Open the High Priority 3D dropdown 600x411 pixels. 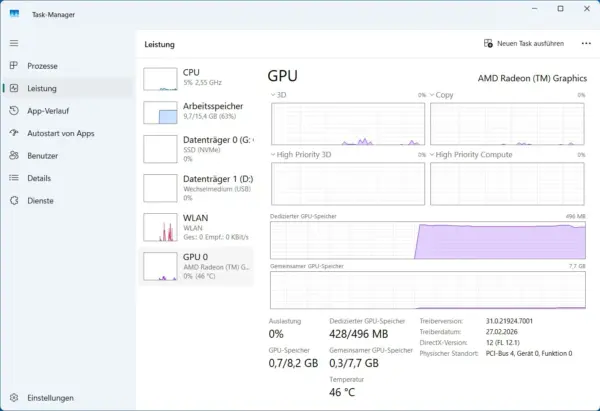point(301,155)
